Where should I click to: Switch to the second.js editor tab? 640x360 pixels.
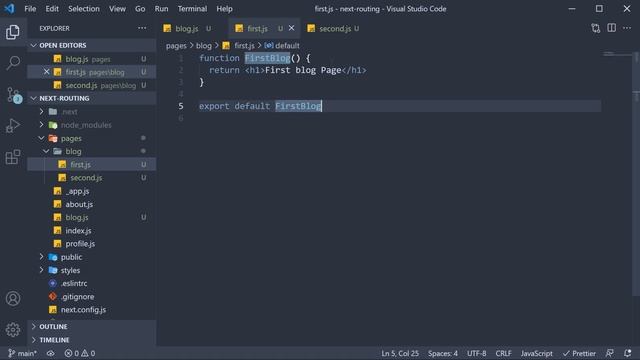335,28
